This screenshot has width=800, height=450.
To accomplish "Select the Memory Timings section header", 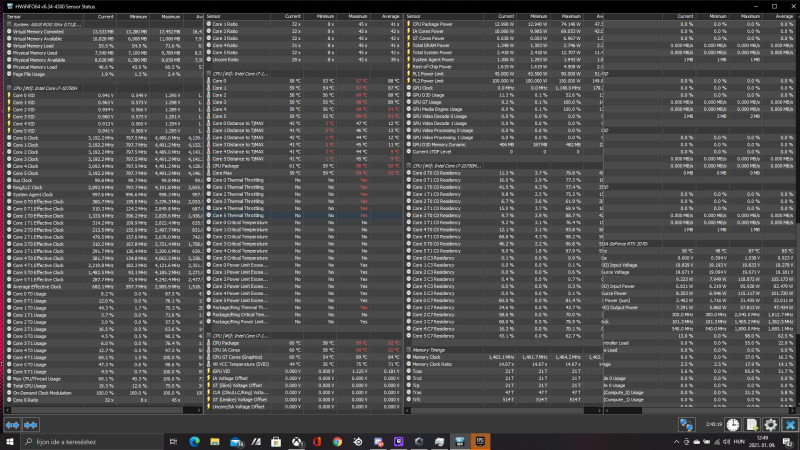I will [504, 350].
